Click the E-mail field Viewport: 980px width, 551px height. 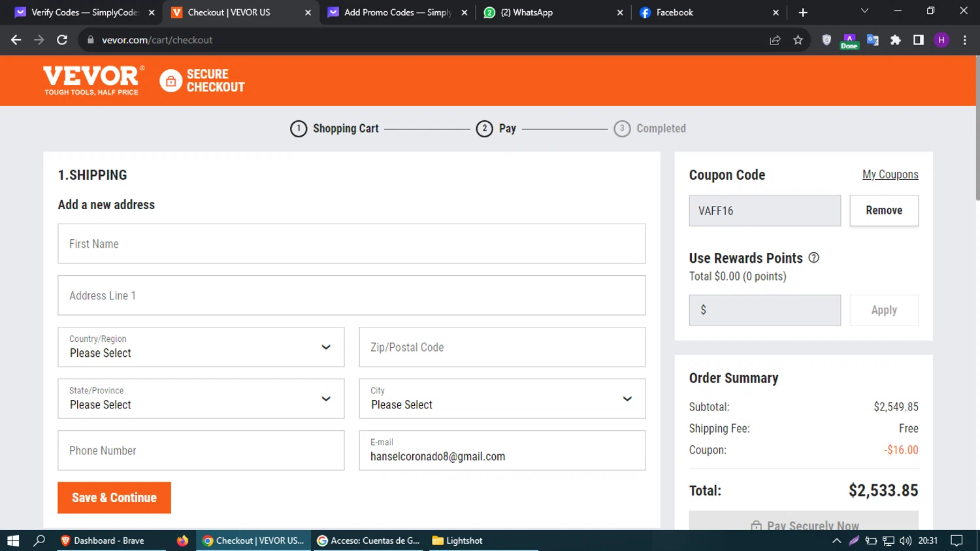pos(502,450)
